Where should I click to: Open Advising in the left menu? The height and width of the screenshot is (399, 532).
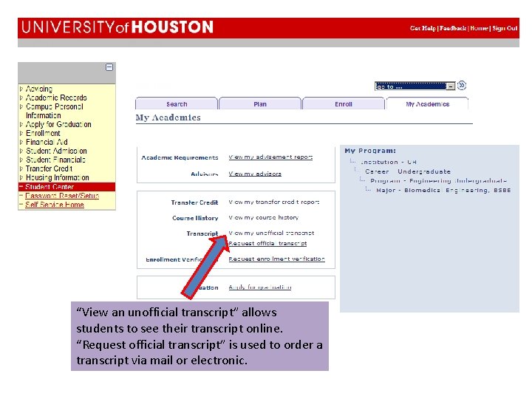[x=39, y=89]
